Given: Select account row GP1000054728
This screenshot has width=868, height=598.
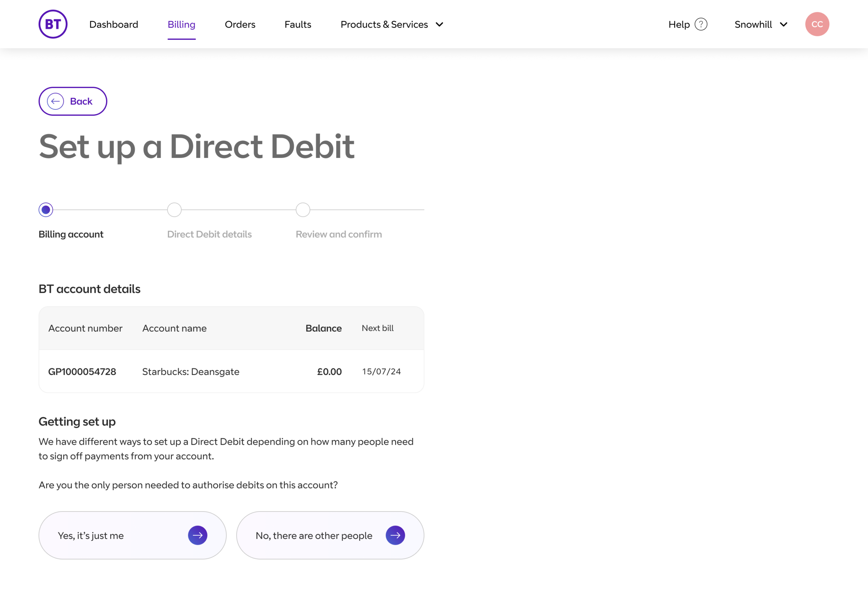Looking at the screenshot, I should [x=231, y=371].
